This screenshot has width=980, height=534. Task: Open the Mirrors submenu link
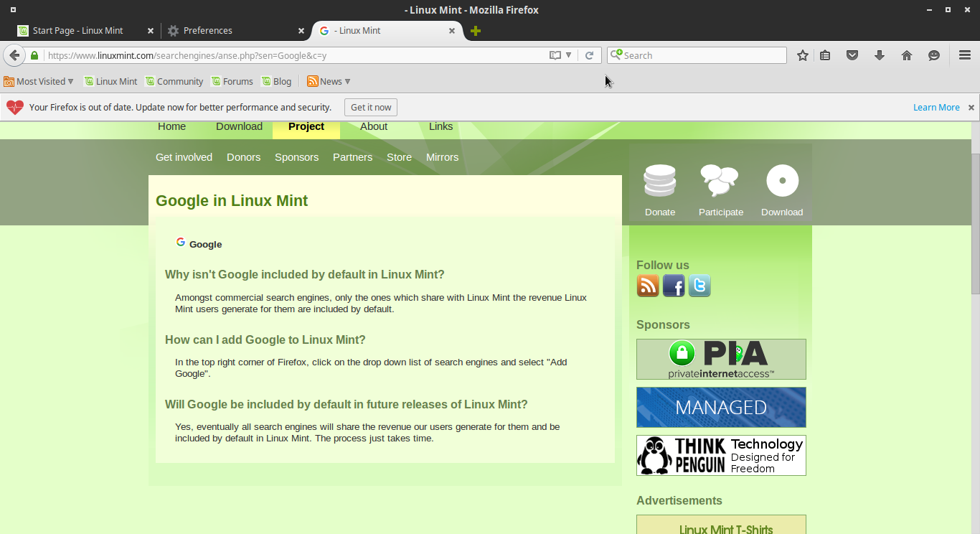pyautogui.click(x=442, y=157)
